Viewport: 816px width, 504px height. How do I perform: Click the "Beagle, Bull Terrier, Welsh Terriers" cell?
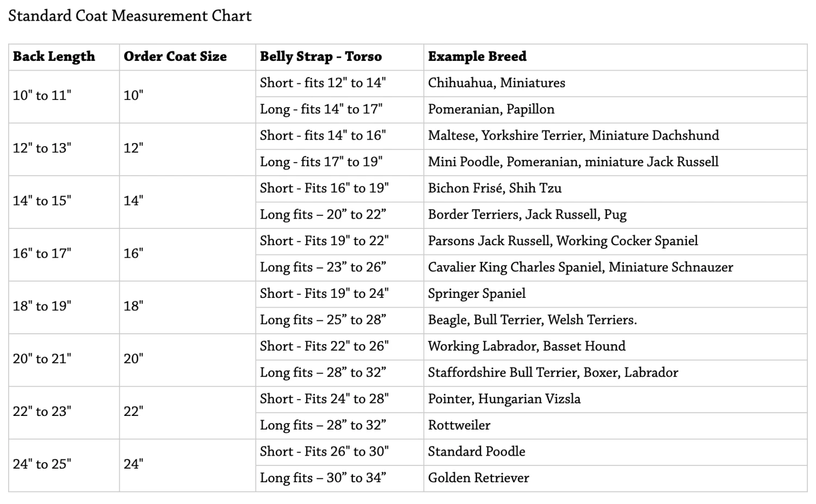coord(532,320)
